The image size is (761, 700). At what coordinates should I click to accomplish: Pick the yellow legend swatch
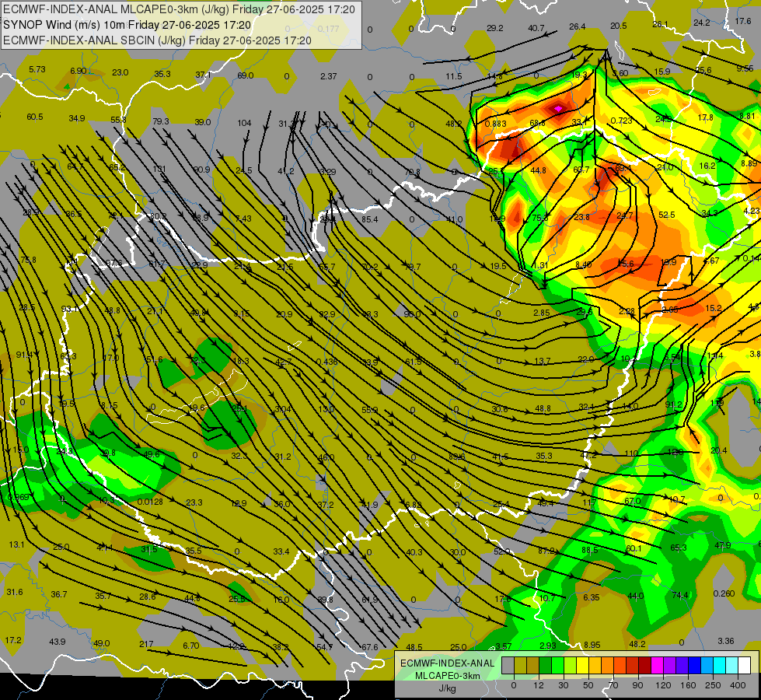click(x=583, y=666)
